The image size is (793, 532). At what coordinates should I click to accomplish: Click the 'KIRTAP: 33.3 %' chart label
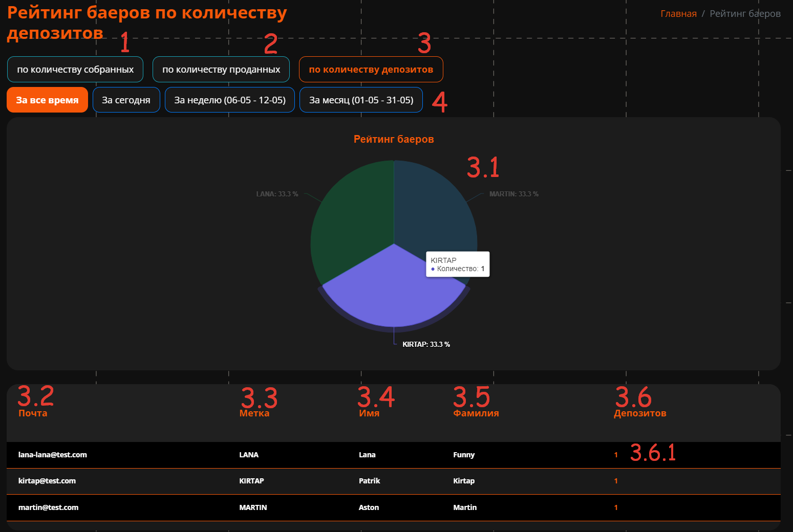(x=426, y=344)
